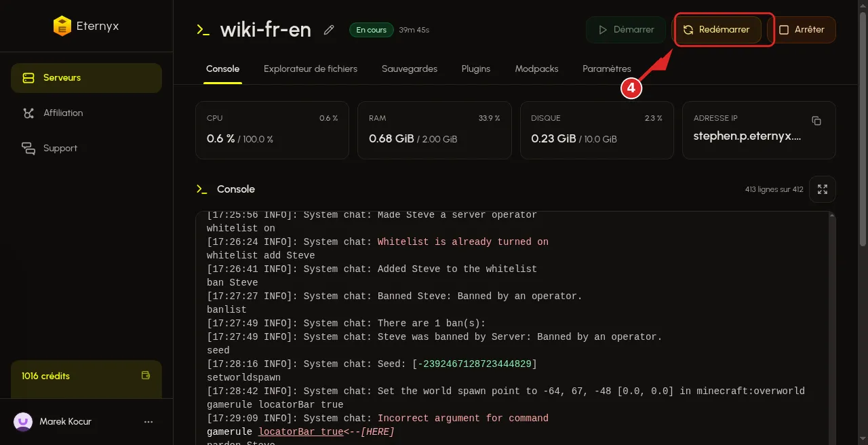This screenshot has width=868, height=445.
Task: Click the pencil icon to rename wiki-fr-en
Action: [329, 30]
